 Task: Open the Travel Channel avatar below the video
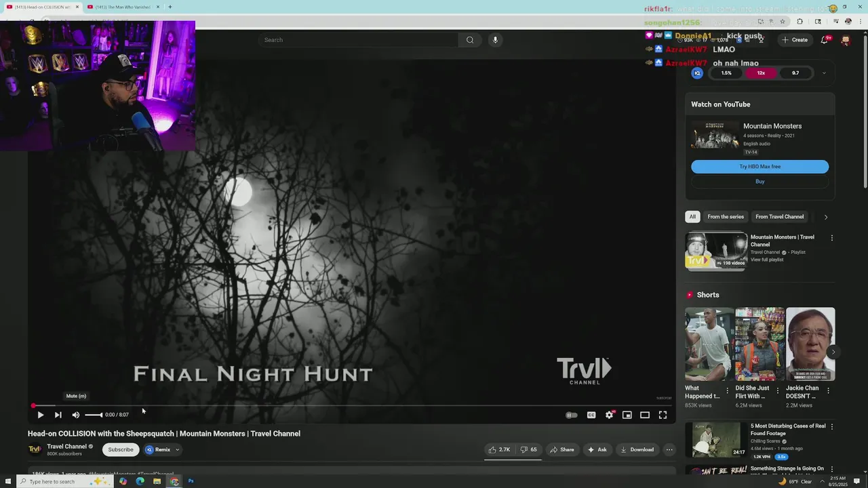point(35,449)
